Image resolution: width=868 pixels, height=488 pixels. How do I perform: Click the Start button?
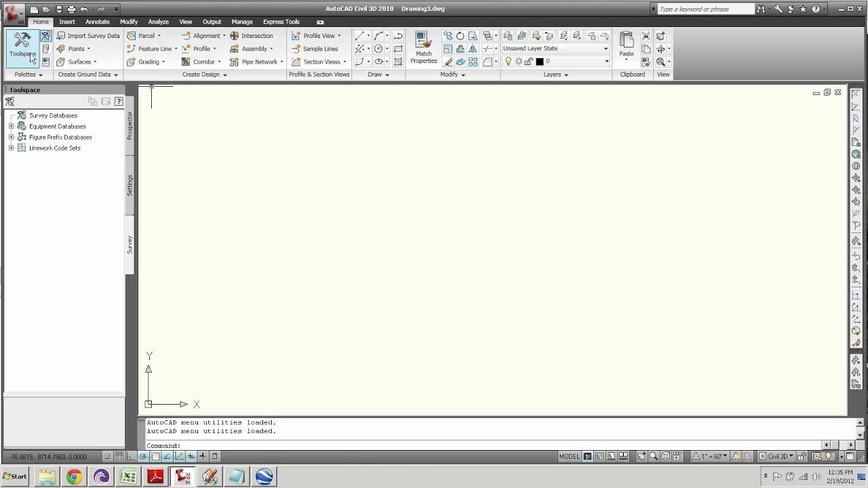16,476
